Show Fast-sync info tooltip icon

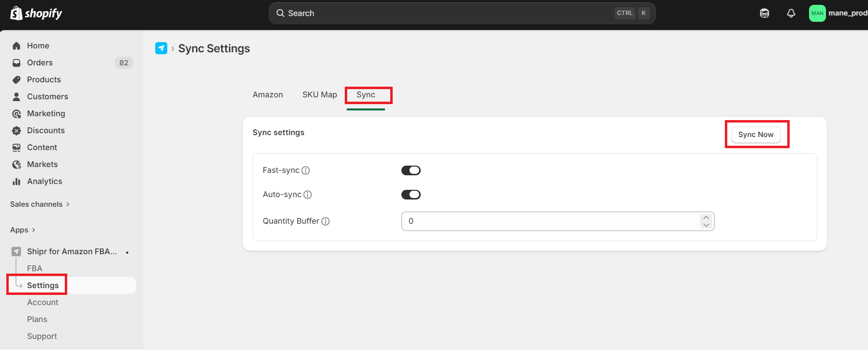(306, 170)
